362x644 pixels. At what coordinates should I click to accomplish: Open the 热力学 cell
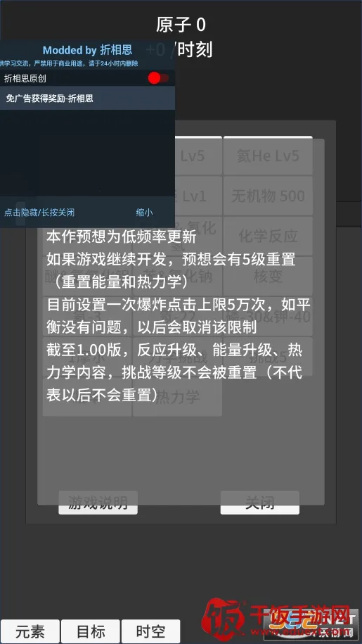point(178,397)
